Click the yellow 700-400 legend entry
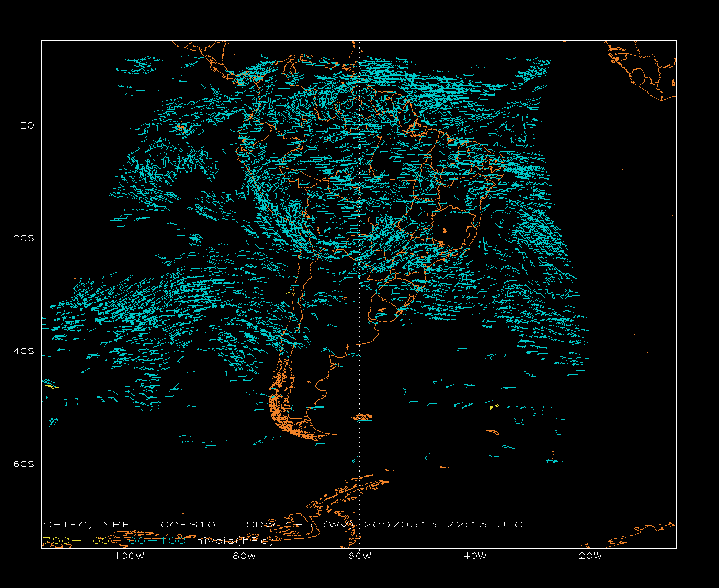 pos(76,540)
